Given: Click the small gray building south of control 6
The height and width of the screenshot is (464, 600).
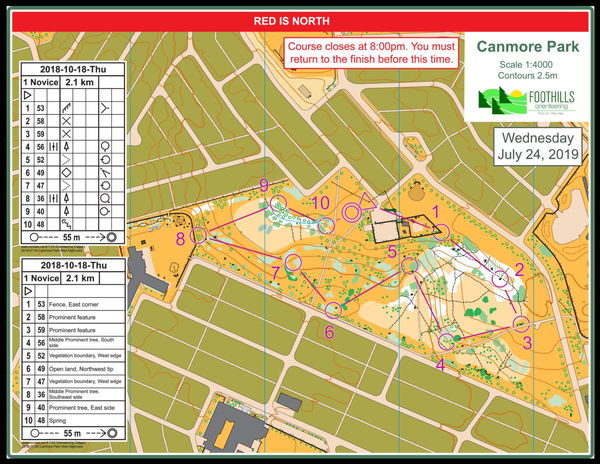Looking at the screenshot, I should [x=290, y=402].
